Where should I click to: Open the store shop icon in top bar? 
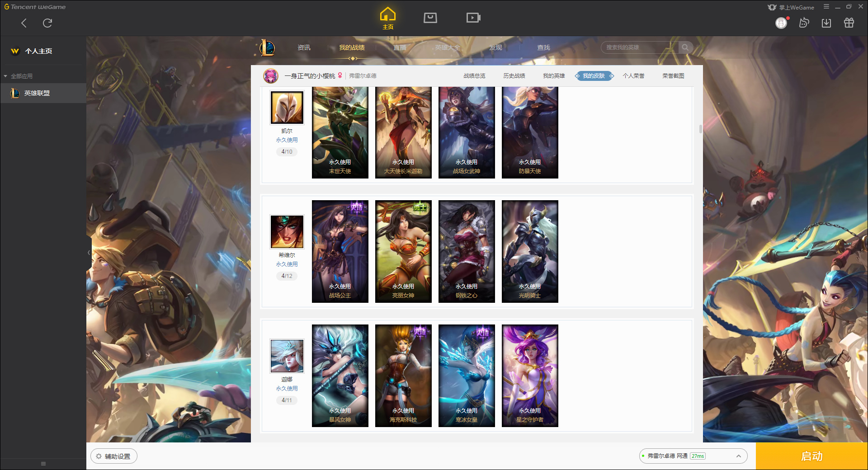(430, 18)
